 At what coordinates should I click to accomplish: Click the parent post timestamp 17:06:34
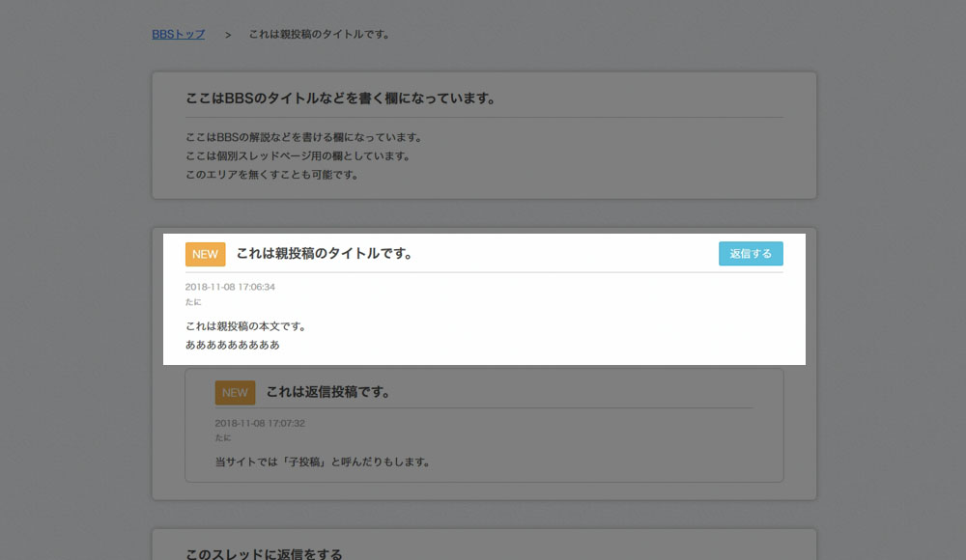tap(230, 287)
